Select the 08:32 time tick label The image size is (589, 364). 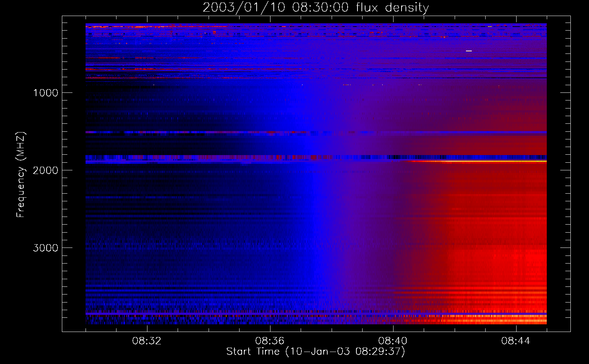click(x=147, y=341)
